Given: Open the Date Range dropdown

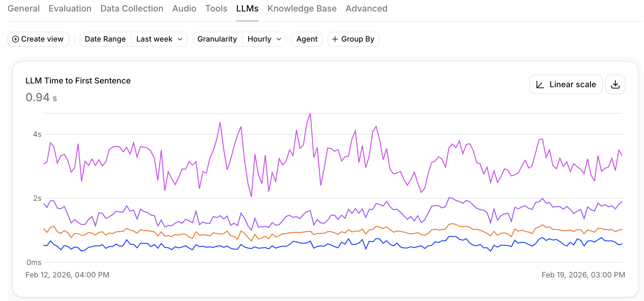Looking at the screenshot, I should pos(105,39).
